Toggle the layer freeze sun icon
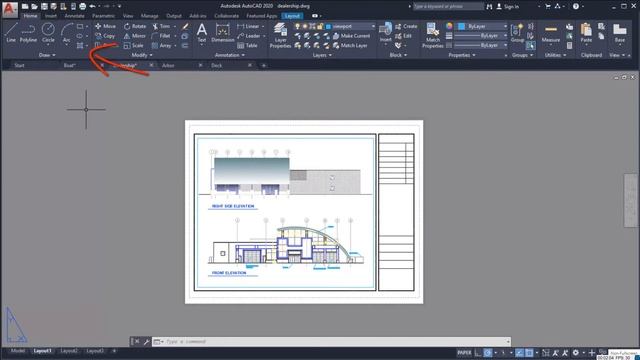The image size is (640, 360). (305, 26)
